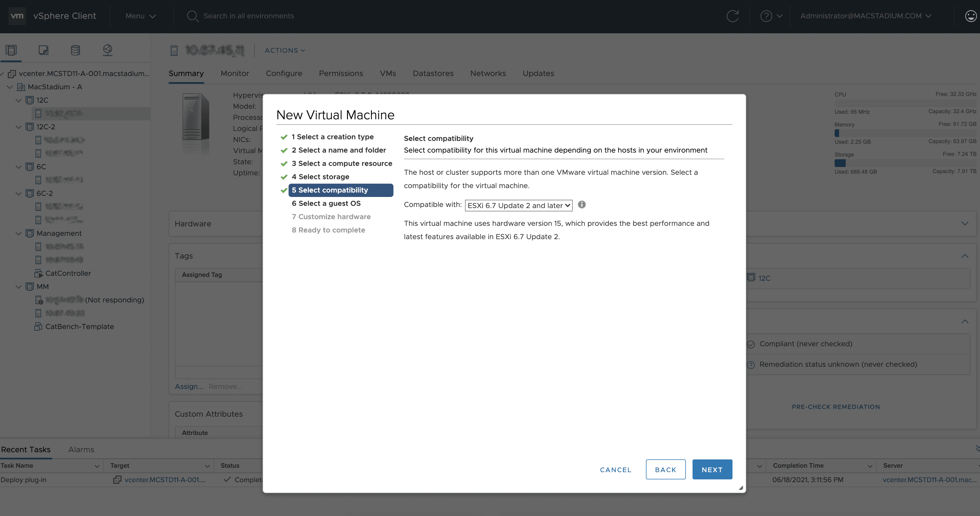980x516 pixels.
Task: Click the compatibility info icon
Action: [x=582, y=205]
